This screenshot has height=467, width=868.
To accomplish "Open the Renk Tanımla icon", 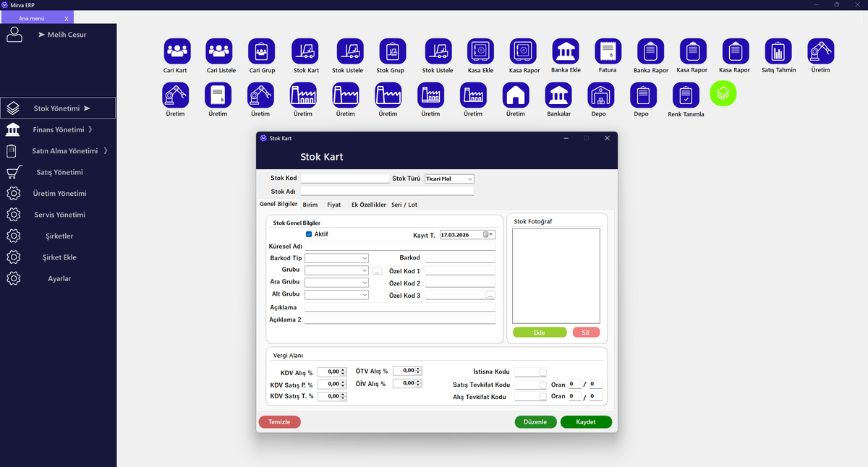I will (x=686, y=95).
